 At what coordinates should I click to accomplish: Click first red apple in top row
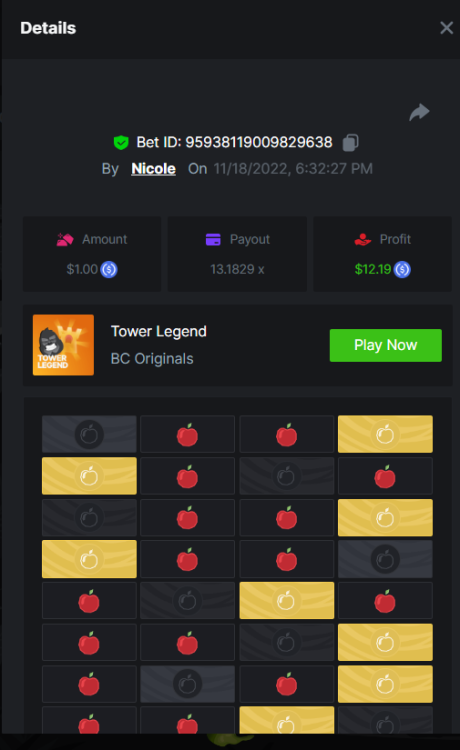tap(187, 434)
